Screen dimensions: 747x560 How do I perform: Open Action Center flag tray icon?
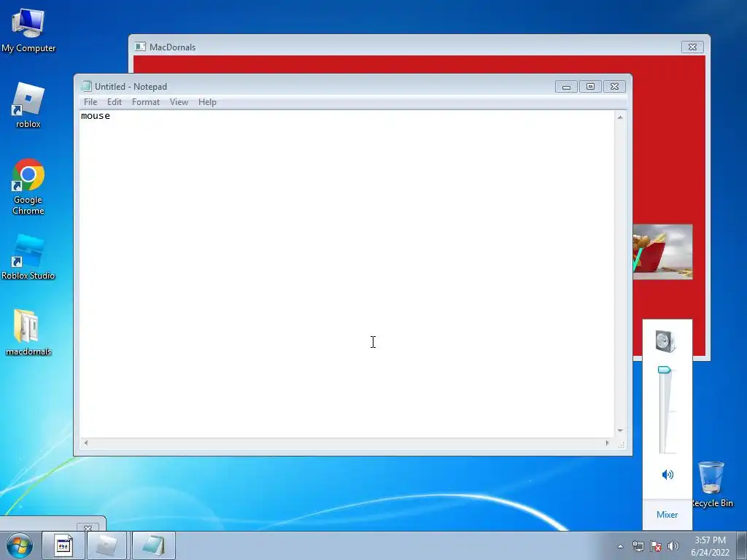[656, 546]
